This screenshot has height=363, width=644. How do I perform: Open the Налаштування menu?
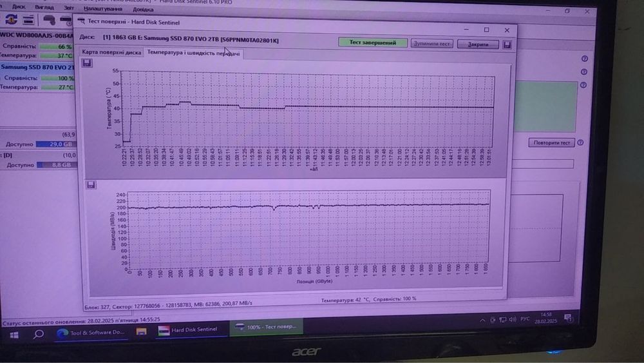tap(102, 8)
